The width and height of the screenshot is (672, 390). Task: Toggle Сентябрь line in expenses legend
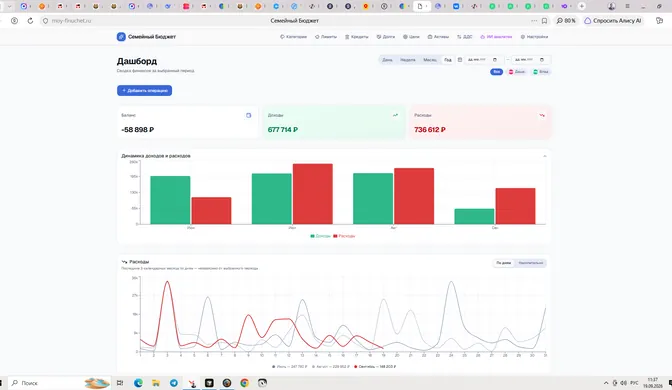tap(375, 367)
